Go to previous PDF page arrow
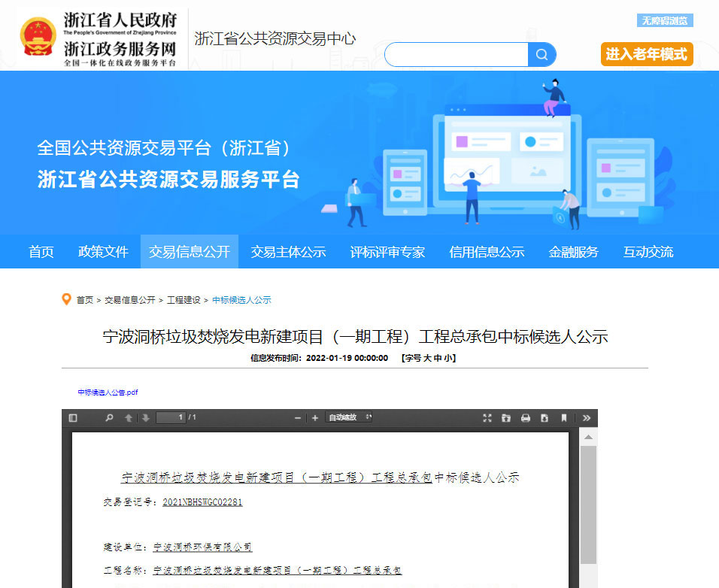Screen dimensions: 719x588 tap(129, 418)
